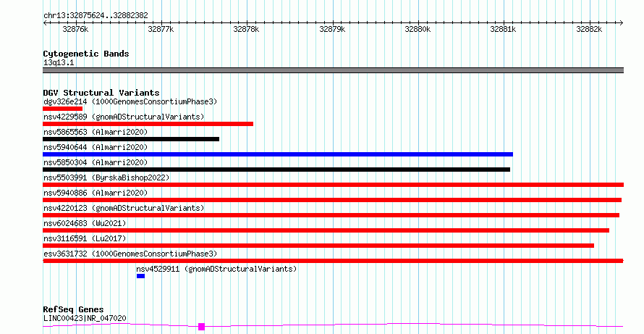This screenshot has width=644, height=334.
Task: Open nsv5865563 (Almarri2020) label
Action: click(x=96, y=132)
